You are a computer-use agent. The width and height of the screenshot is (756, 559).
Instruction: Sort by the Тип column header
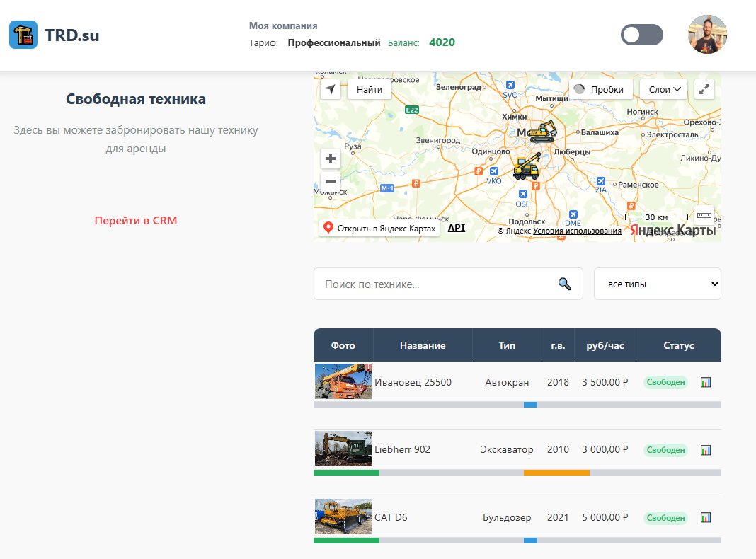point(507,345)
